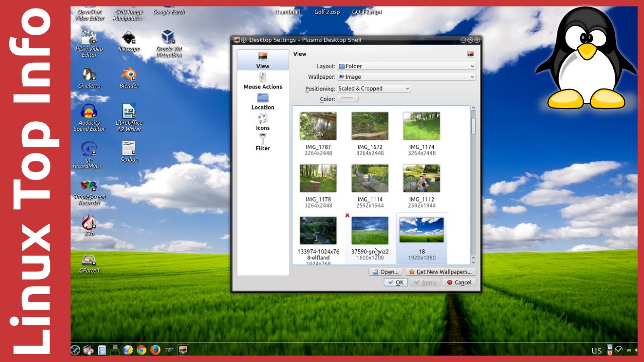Launch Blender from the desktop
The image size is (644, 362).
(129, 78)
